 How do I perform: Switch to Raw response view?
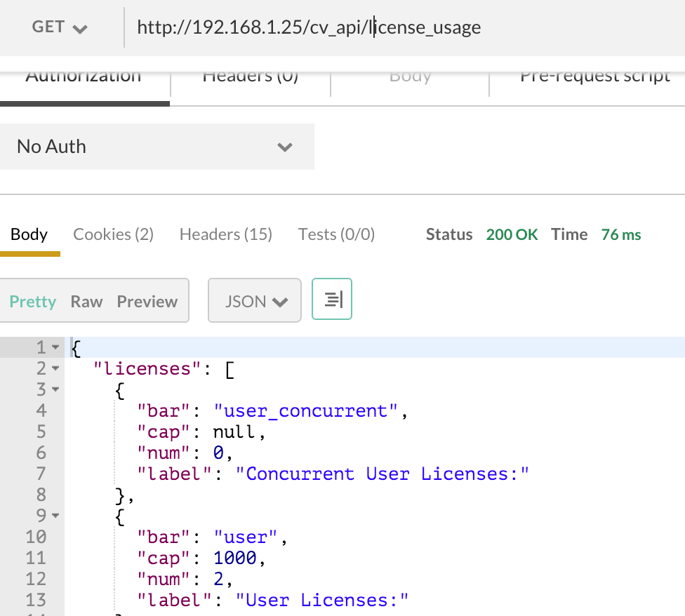tap(86, 301)
